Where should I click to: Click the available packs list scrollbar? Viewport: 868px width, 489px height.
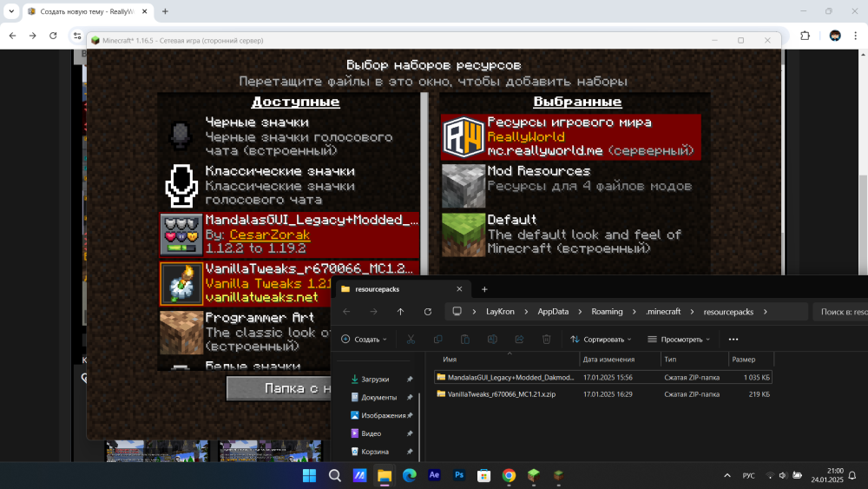click(424, 184)
